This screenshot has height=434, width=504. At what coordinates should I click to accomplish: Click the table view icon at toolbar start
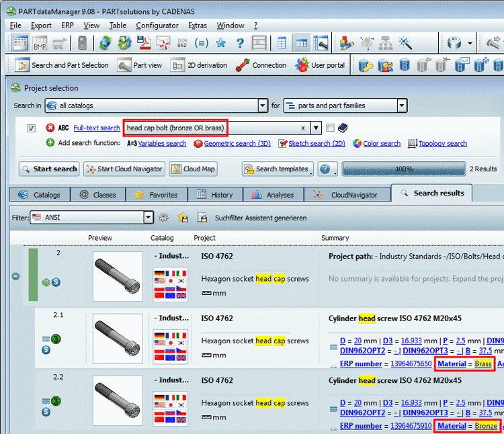coord(20,43)
